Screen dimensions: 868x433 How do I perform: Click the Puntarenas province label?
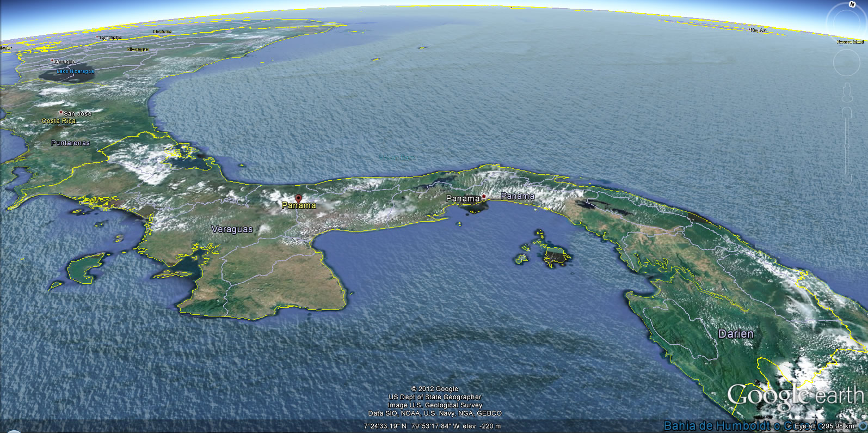point(70,143)
